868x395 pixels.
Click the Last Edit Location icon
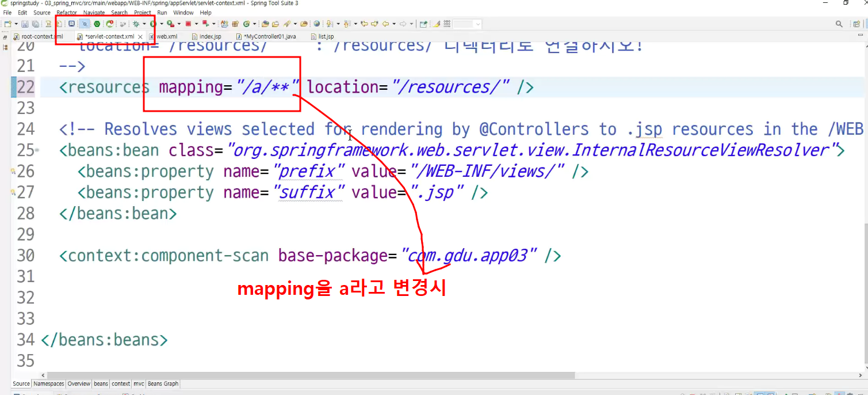pos(364,24)
